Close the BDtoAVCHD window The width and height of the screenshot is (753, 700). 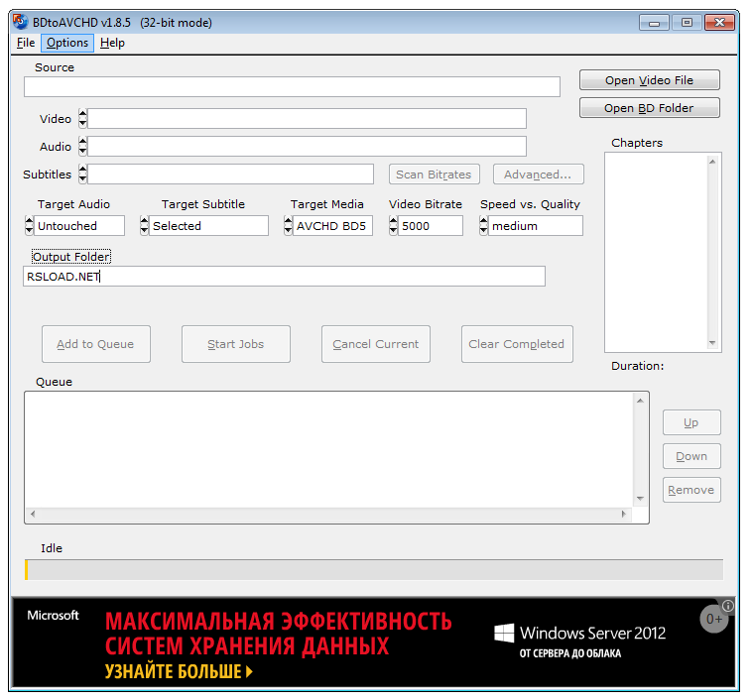click(719, 23)
